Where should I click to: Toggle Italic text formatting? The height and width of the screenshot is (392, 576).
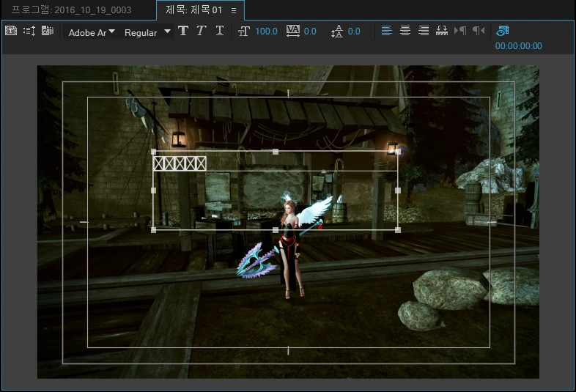click(201, 31)
